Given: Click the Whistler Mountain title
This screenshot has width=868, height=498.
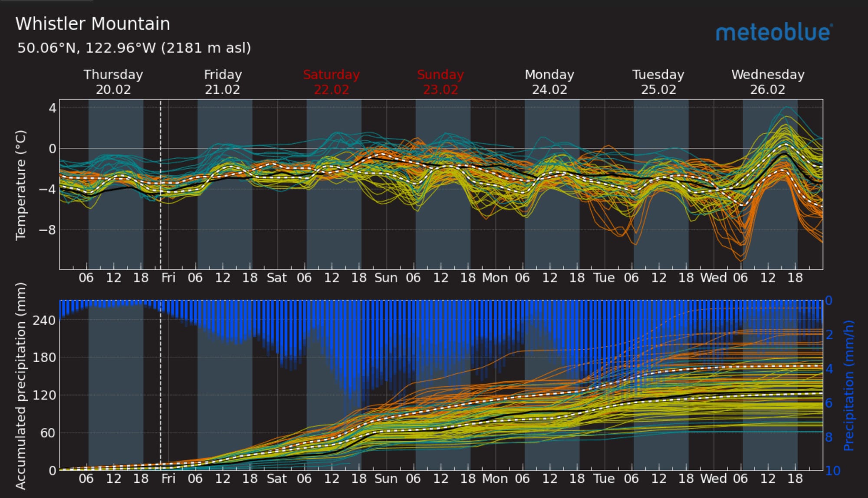Looking at the screenshot, I should coord(92,24).
